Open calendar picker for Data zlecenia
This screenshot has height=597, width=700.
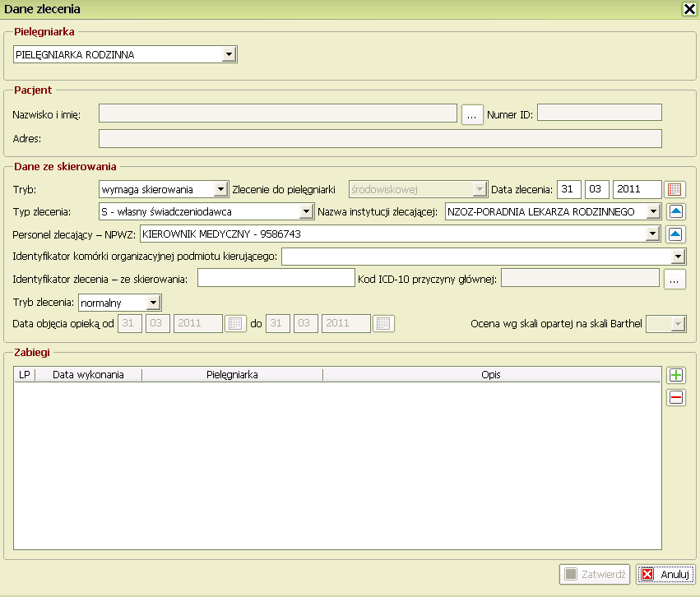click(675, 189)
